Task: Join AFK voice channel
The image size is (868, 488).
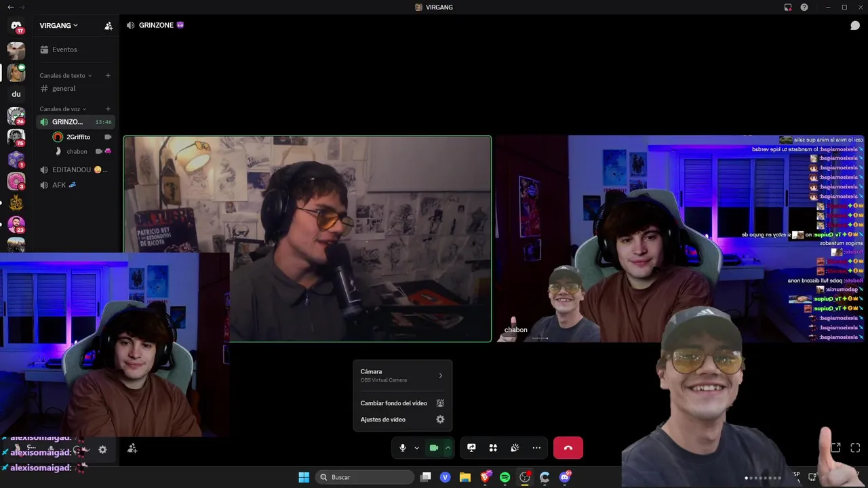Action: [x=75, y=185]
